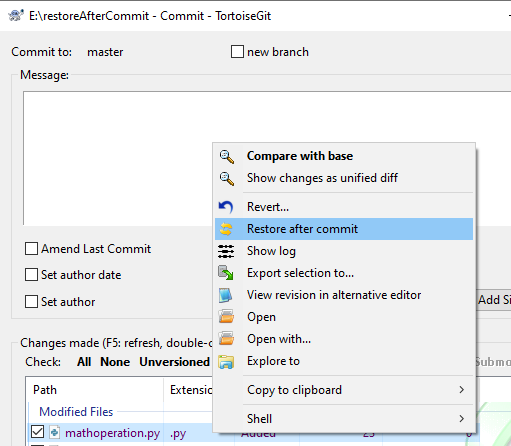Screen dimensions: 511x446
Task: Click the Open with folder icon
Action: (226, 338)
